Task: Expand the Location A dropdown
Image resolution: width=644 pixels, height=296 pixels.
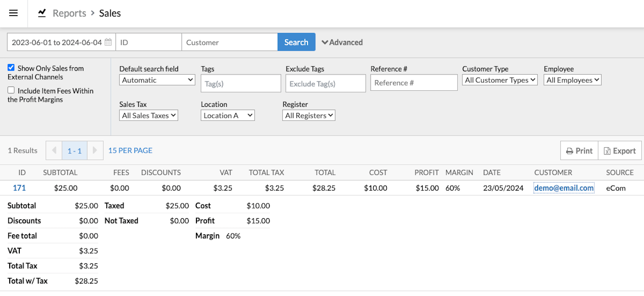Action: pyautogui.click(x=228, y=116)
